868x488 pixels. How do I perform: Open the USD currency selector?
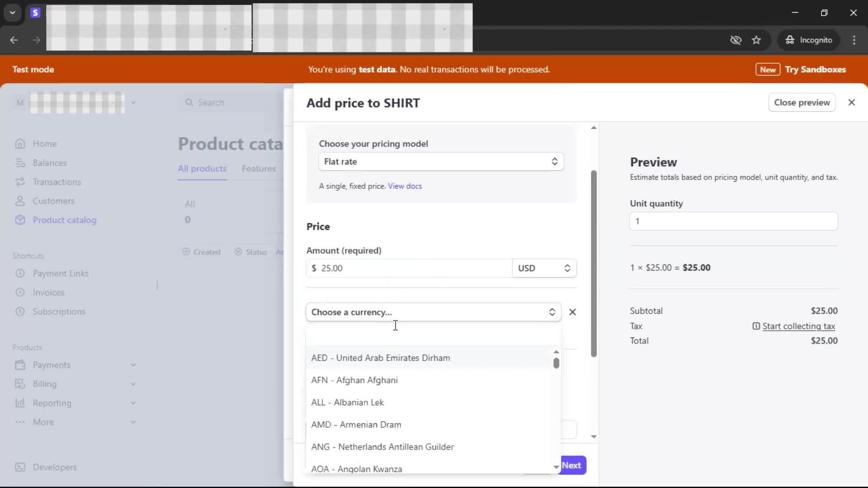click(544, 268)
